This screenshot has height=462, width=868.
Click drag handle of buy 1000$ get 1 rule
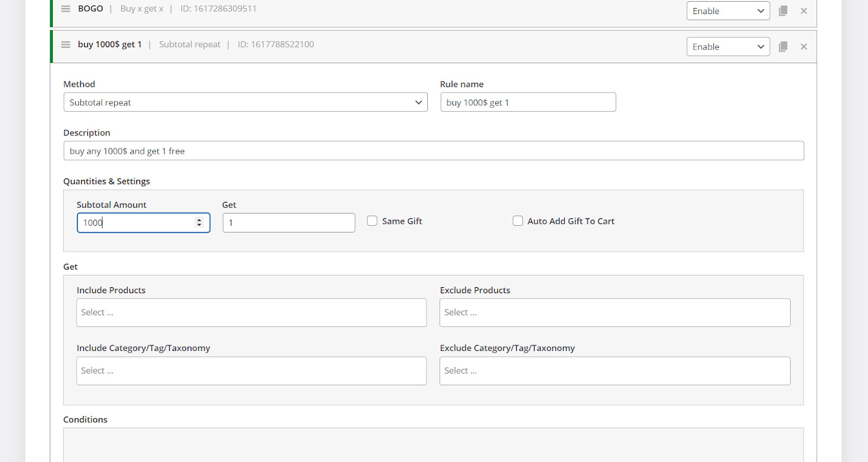coord(66,45)
